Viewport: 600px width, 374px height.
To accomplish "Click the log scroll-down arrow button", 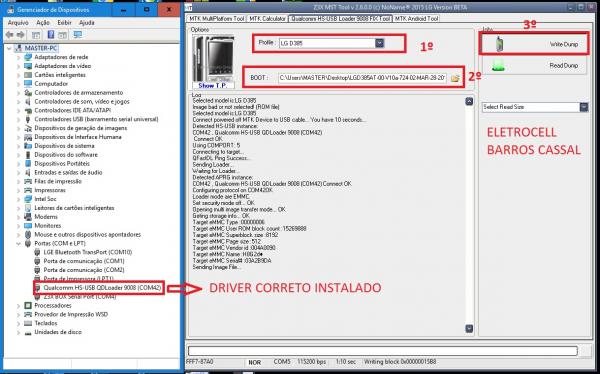I will click(x=469, y=328).
